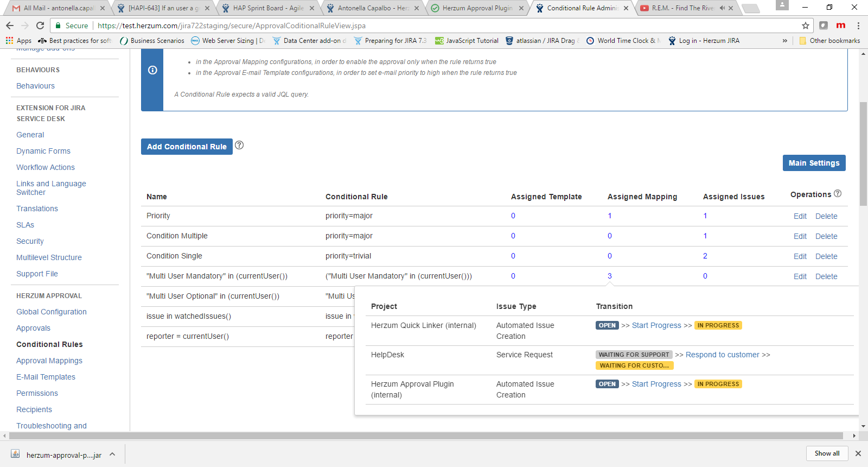This screenshot has height=467, width=868.
Task: Click the Main Settings button
Action: [x=814, y=163]
